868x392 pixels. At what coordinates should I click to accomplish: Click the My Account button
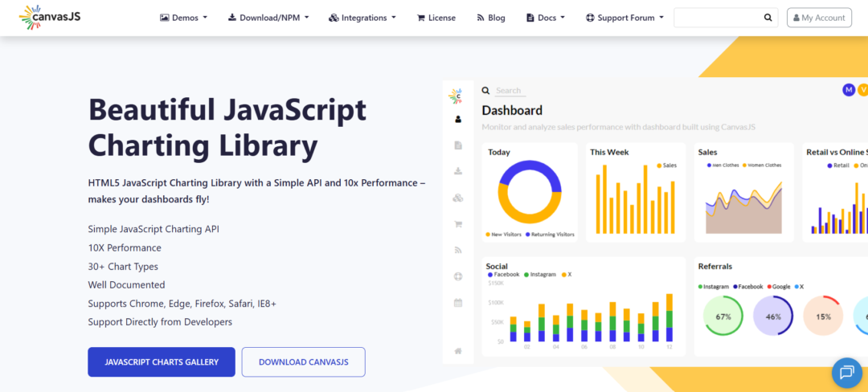(x=819, y=18)
